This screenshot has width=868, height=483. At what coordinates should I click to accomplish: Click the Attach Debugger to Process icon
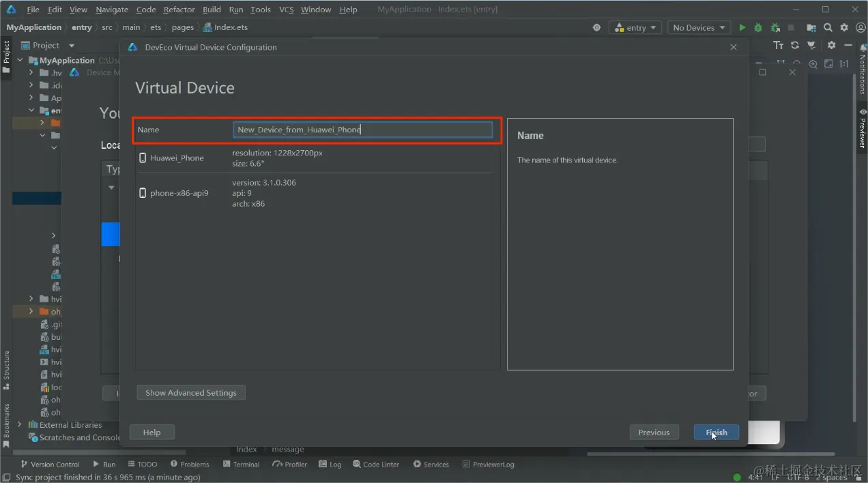click(x=775, y=28)
